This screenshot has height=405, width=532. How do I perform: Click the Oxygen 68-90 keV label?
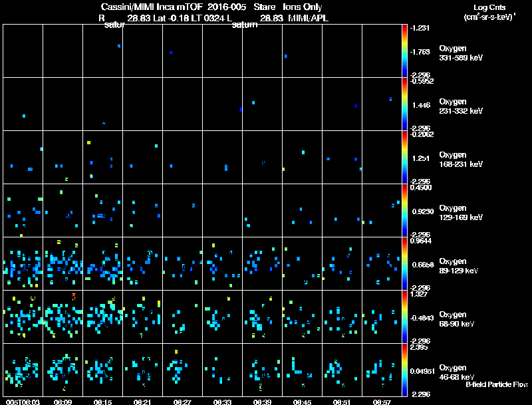(457, 319)
